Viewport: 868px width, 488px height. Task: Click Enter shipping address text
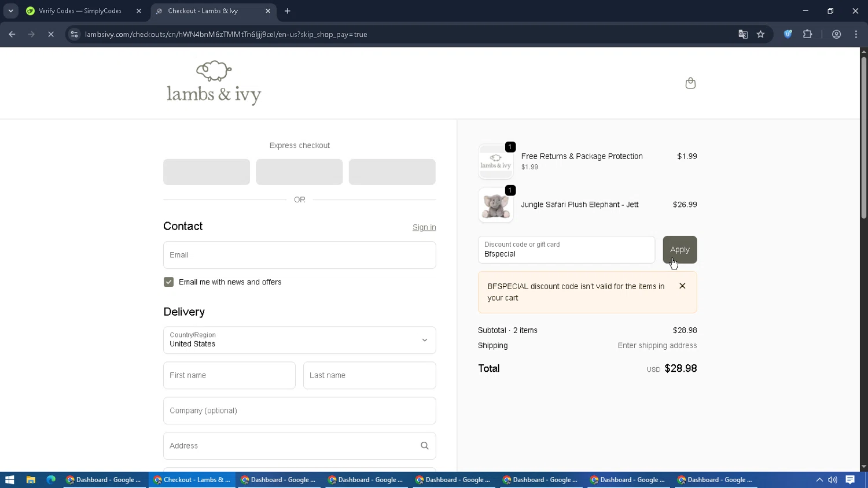point(657,345)
